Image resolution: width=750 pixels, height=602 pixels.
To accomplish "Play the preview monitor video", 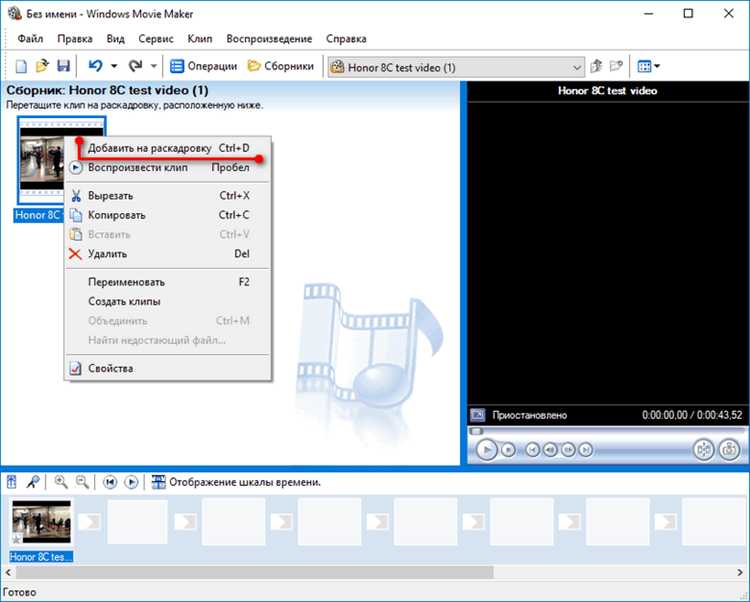I will click(487, 449).
